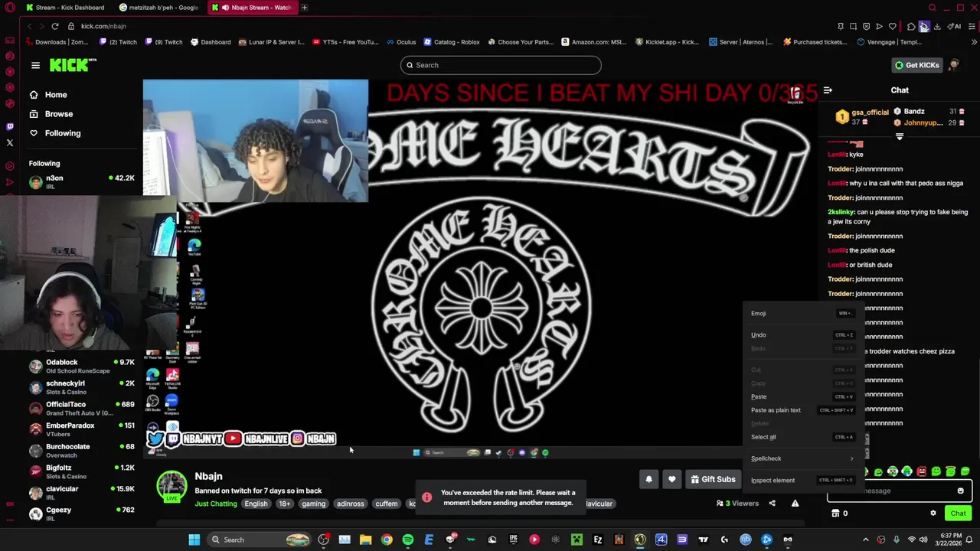The width and height of the screenshot is (980, 551).
Task: Expand the Spellcheck submenu
Action: coord(801,458)
